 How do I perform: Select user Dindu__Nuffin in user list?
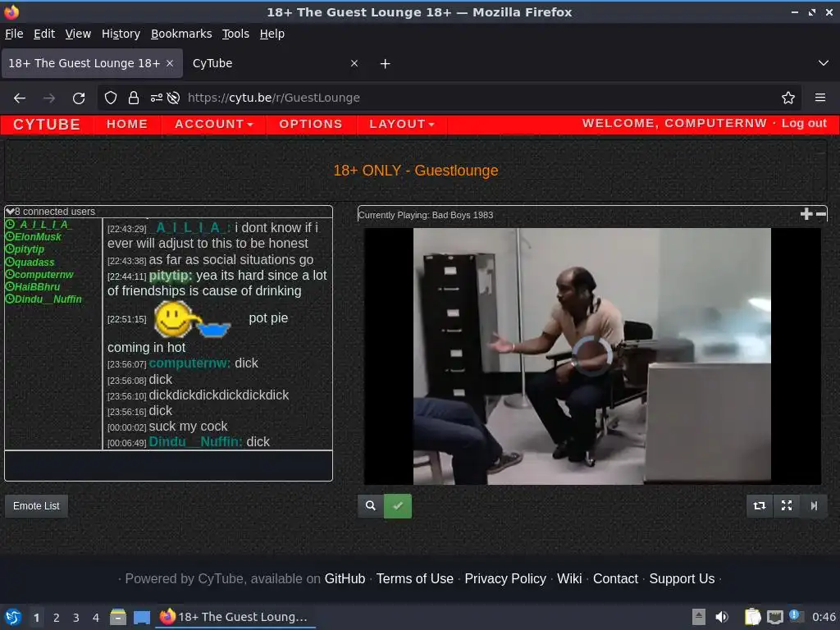48,299
